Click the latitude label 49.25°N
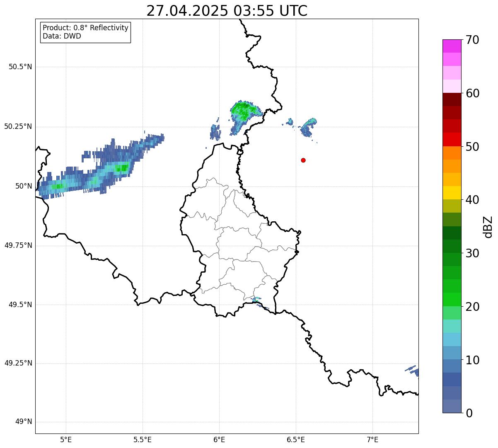Image resolution: width=498 pixels, height=448 pixels. pos(18,363)
